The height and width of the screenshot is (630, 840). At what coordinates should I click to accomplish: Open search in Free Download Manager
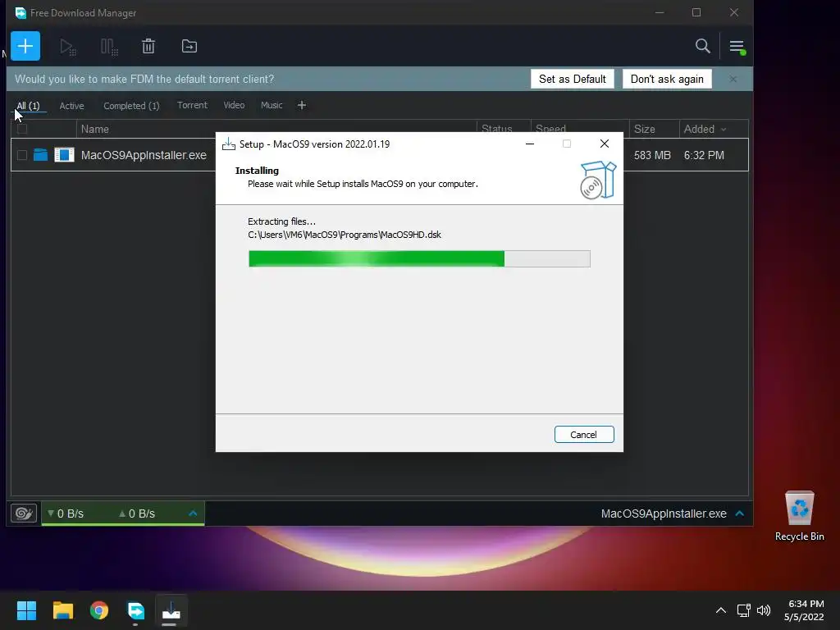[702, 46]
